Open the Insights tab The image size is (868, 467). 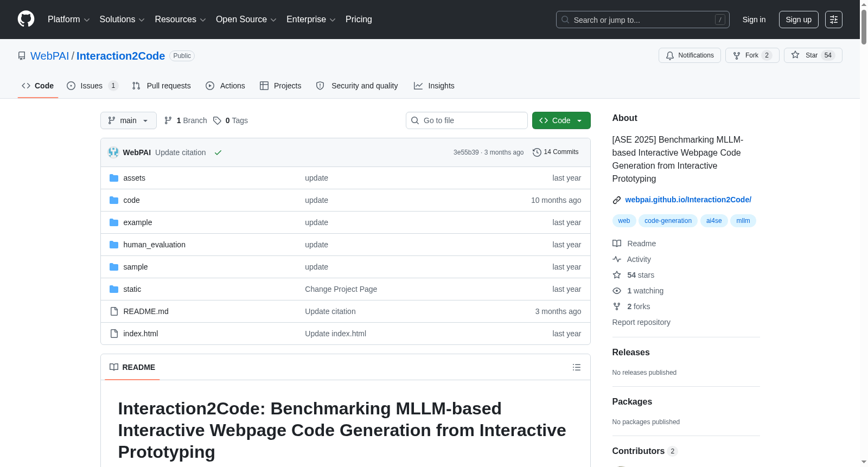pos(434,86)
